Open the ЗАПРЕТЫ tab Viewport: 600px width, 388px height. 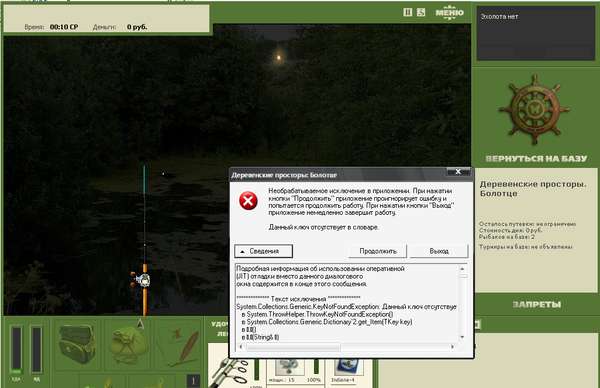536,304
